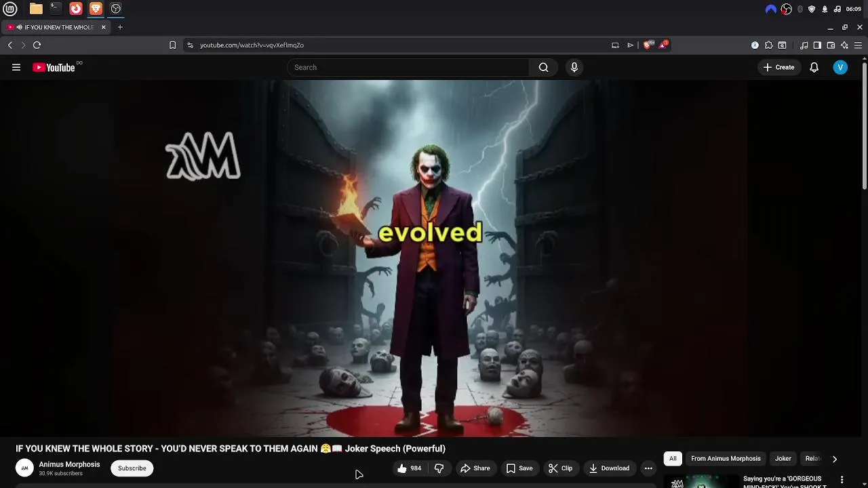Open the Animus Morphosis channel avatar
Image resolution: width=868 pixels, height=488 pixels.
(24, 468)
